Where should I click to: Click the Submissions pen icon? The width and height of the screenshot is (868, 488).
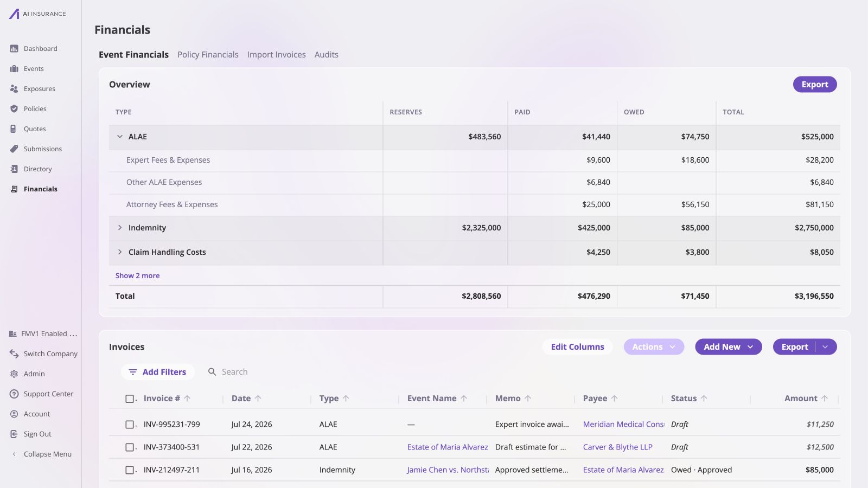click(14, 149)
